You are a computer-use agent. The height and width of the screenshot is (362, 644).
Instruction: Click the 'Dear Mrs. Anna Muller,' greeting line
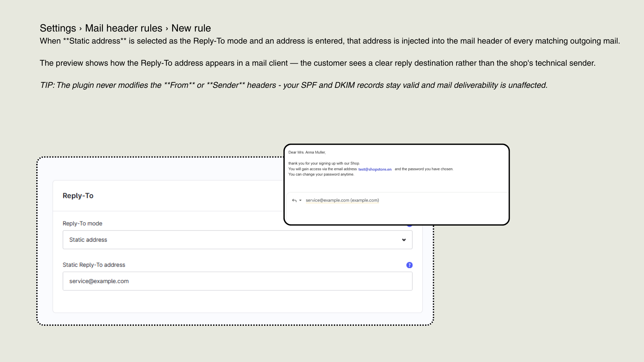click(x=307, y=153)
